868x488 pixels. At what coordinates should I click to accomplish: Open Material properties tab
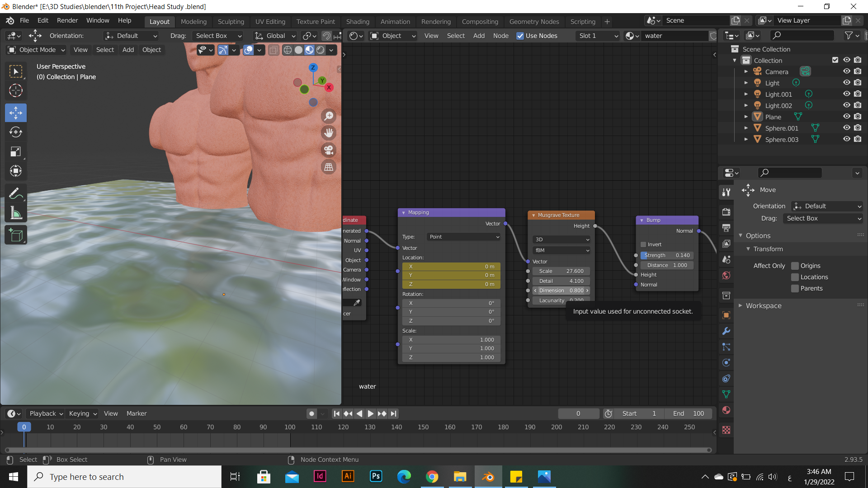click(x=726, y=410)
